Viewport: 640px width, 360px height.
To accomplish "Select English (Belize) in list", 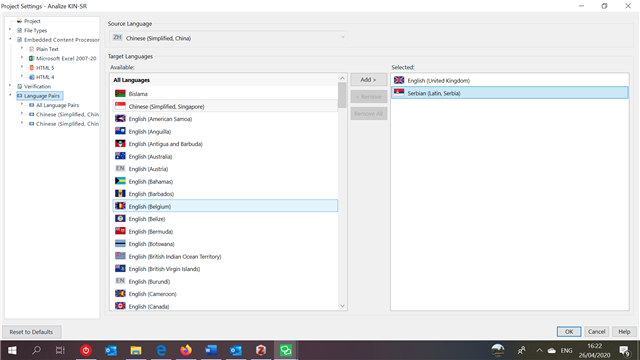I will (225, 219).
